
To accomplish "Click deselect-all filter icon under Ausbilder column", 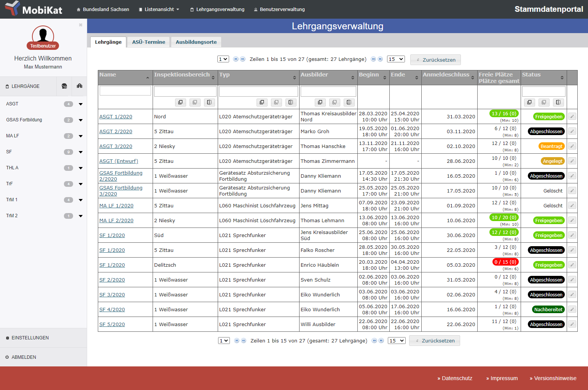I will (x=335, y=102).
